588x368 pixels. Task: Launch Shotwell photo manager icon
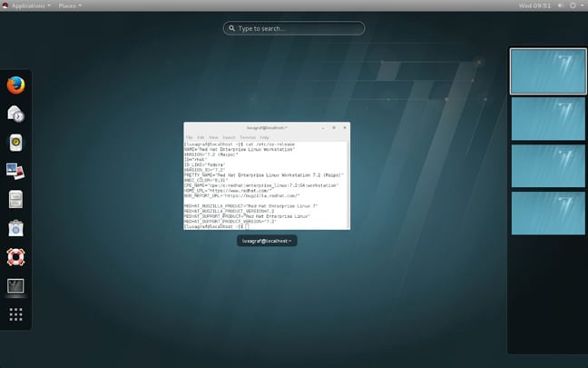point(15,171)
